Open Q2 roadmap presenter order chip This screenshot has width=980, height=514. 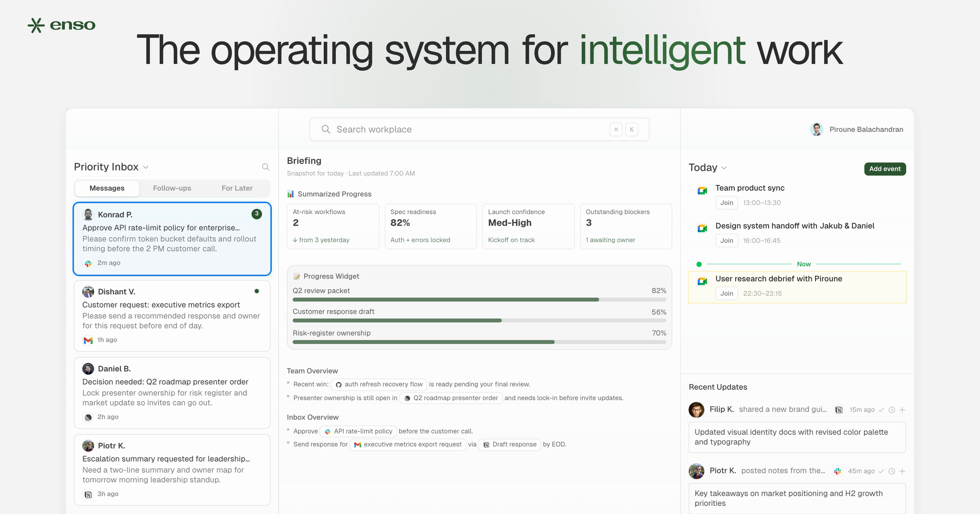pos(451,398)
